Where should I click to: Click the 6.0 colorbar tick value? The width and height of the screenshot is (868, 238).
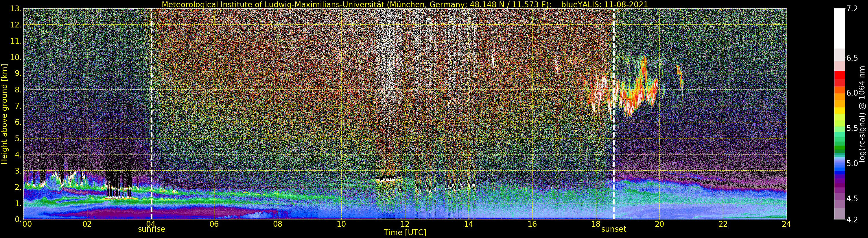[x=852, y=93]
